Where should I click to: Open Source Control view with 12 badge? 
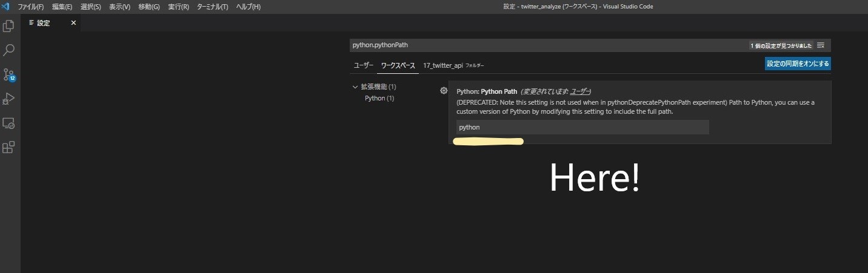point(8,75)
